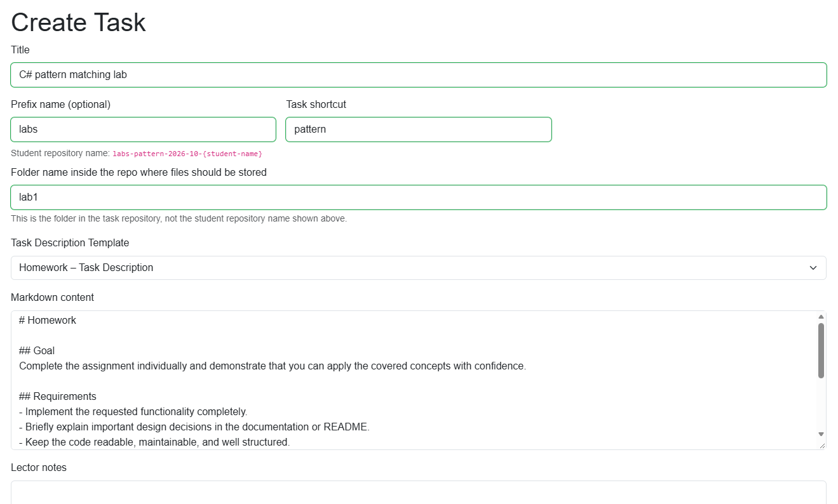Grab the Markdown content scrollbar thumb

coord(821,350)
